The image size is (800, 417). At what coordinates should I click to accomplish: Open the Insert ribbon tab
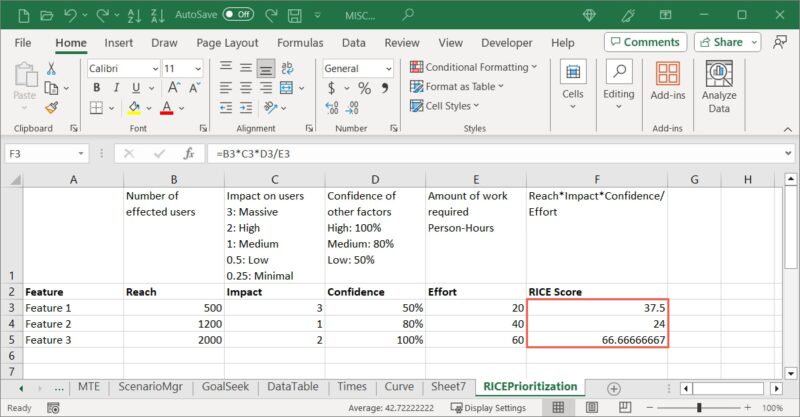[118, 43]
